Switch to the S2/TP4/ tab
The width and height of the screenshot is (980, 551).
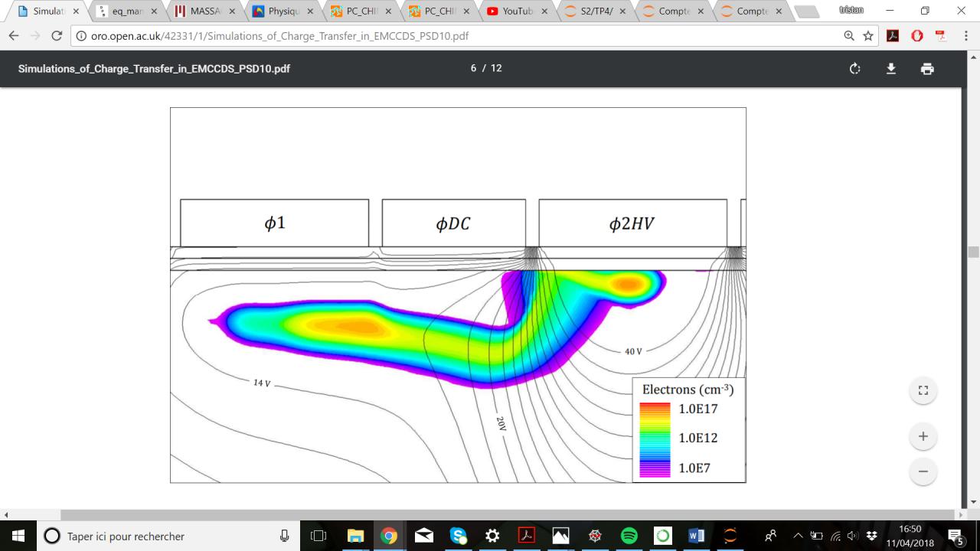tap(596, 11)
